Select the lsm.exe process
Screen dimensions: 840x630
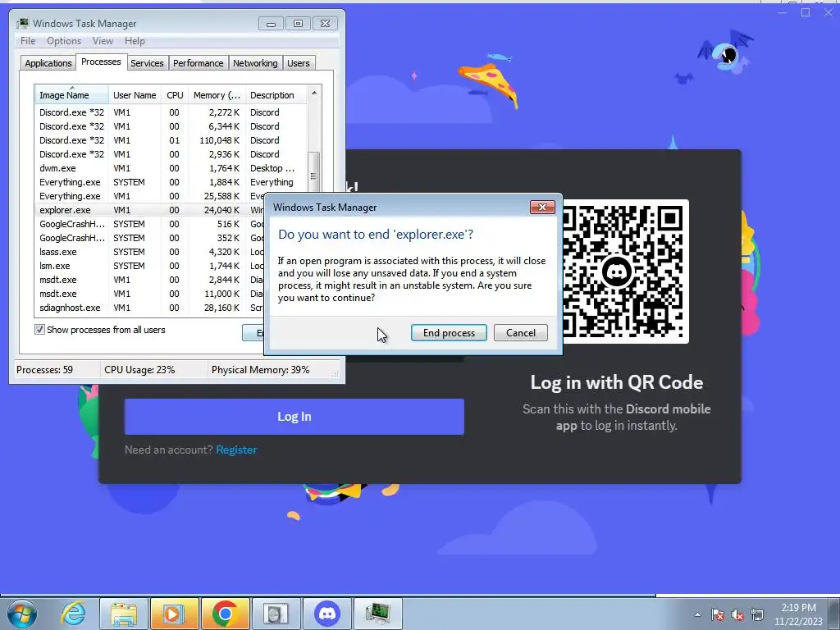point(150,266)
